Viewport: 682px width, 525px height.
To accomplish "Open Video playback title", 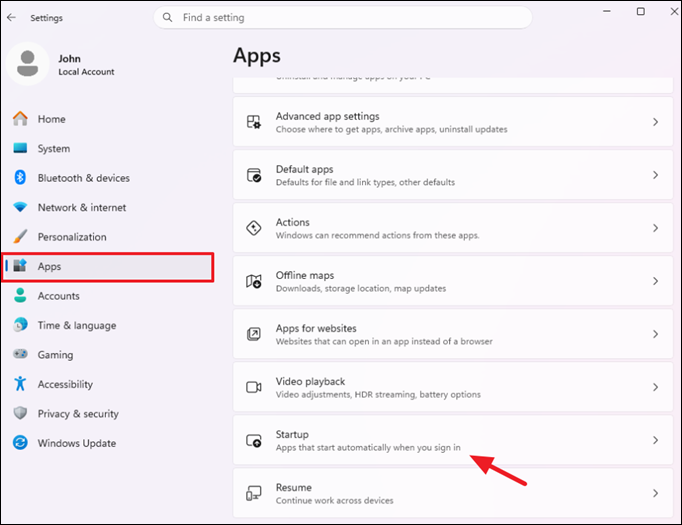I will [x=310, y=381].
